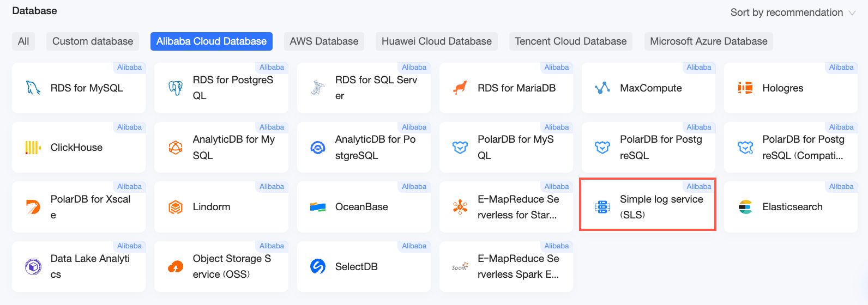Pick the SelectDB label
Screen dimensions: 868x305
(357, 267)
